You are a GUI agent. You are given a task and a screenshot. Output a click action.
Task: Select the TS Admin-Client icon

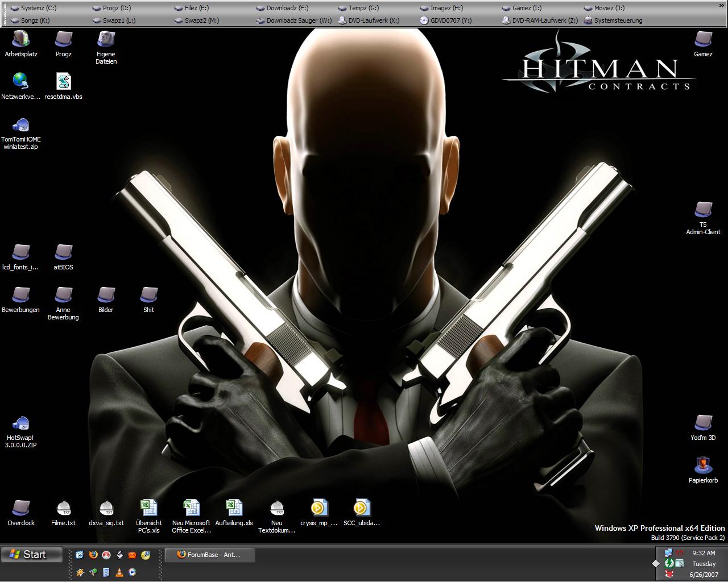point(704,218)
